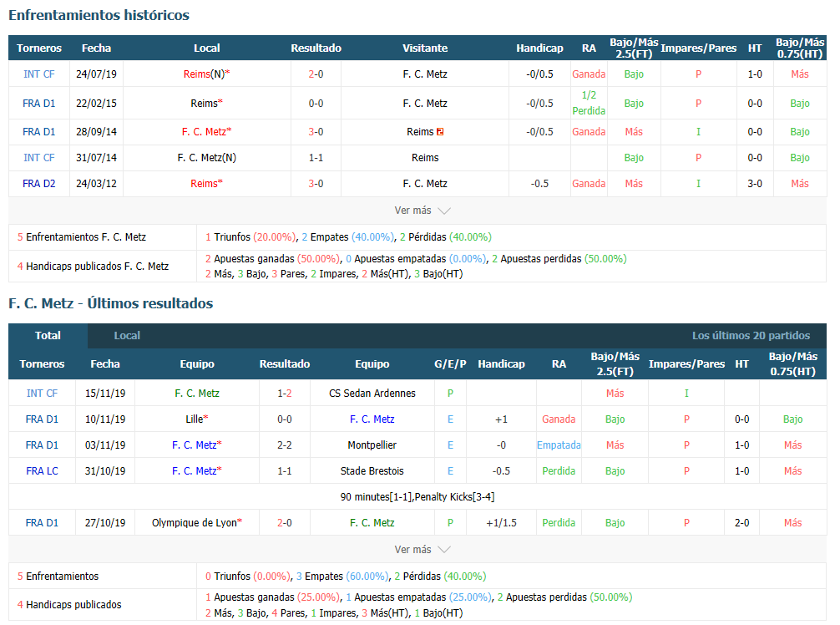Open FRA D1 tournament link for 03/11/19
This screenshot has height=625, width=840.
42,445
